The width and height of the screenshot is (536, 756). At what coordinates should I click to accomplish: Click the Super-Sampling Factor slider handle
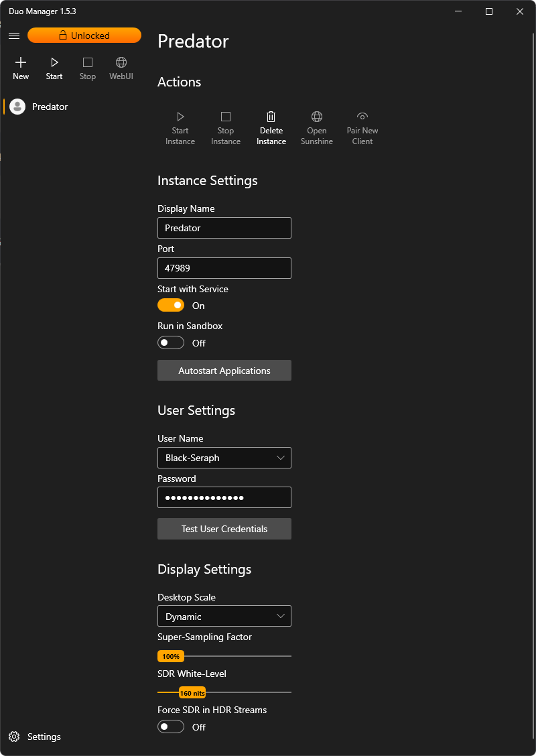coord(171,656)
